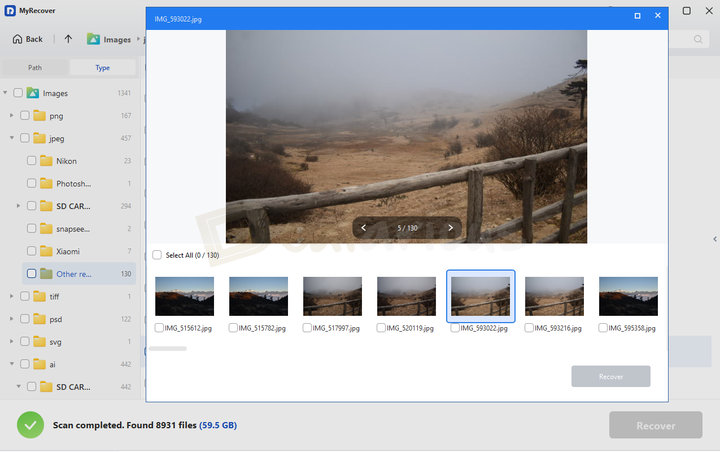The height and width of the screenshot is (452, 720).
Task: Check the box for IMG_515612.jpg
Action: tap(159, 328)
